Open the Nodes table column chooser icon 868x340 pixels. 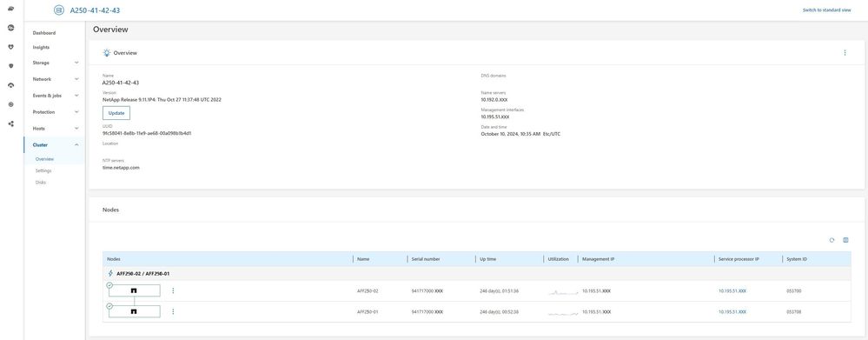tap(846, 240)
